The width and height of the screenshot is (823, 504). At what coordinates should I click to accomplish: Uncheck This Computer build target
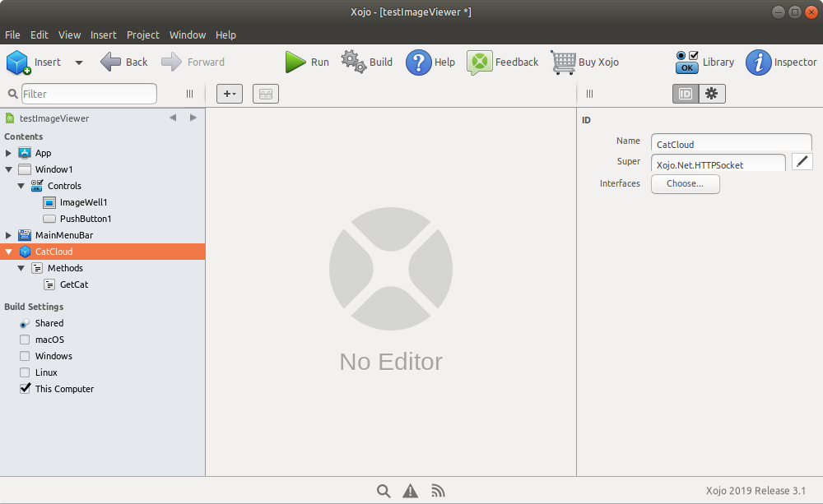(x=25, y=389)
